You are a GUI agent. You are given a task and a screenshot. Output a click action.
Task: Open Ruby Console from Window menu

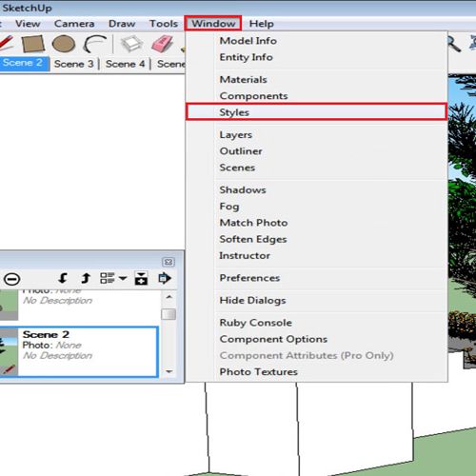point(317,323)
